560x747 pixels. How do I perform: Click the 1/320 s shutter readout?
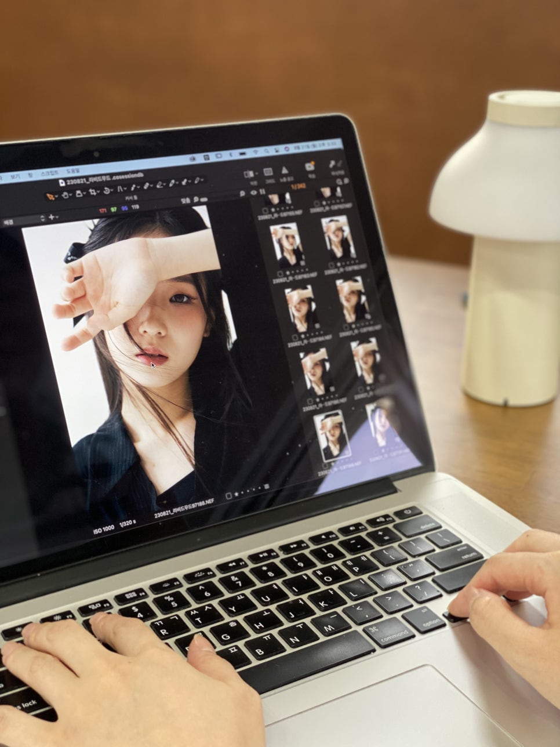point(128,524)
